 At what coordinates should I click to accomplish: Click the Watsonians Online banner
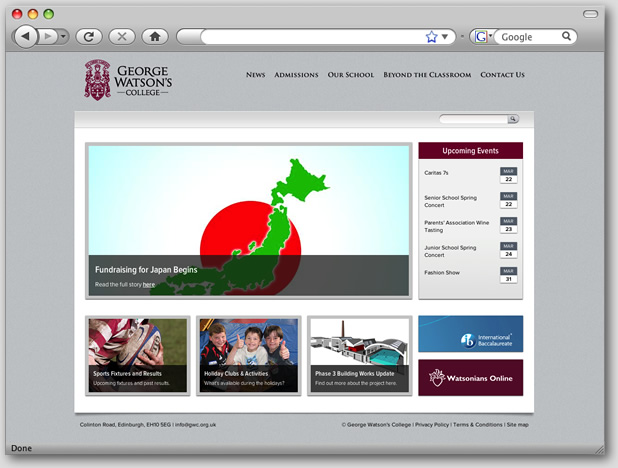coord(470,377)
